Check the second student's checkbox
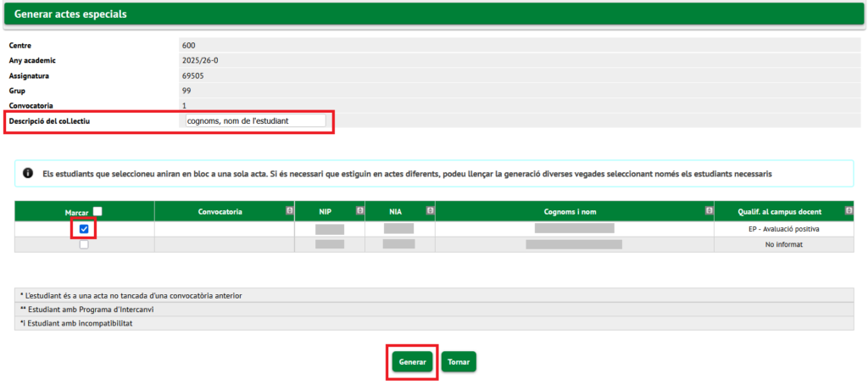Viewport: 868px width, 385px height. pos(84,244)
